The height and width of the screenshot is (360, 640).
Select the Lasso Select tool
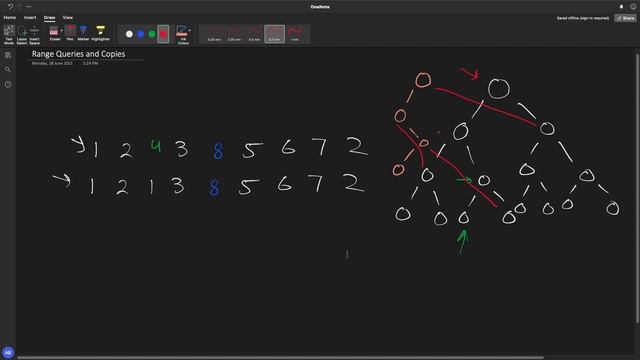click(x=22, y=35)
